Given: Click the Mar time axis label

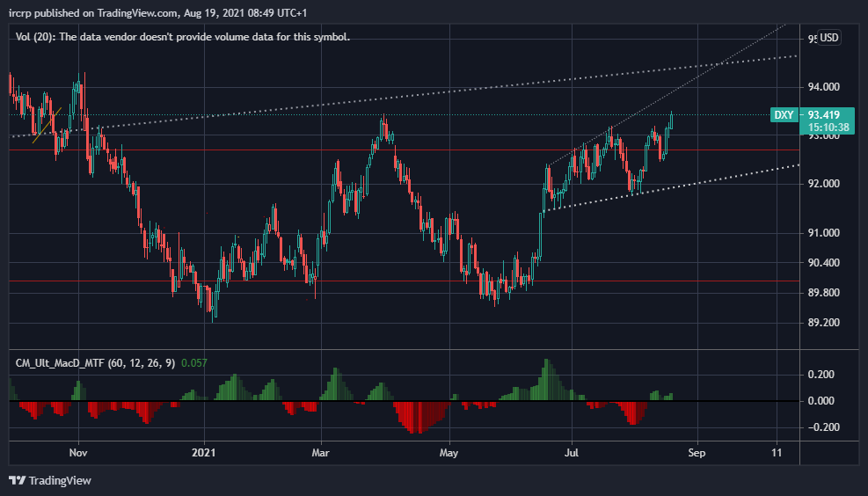Looking at the screenshot, I should [x=320, y=453].
